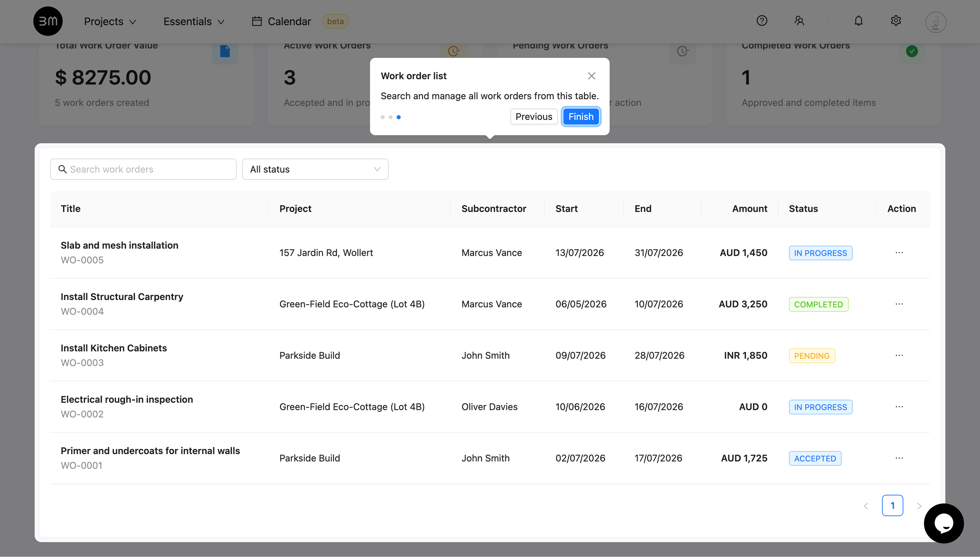Click the COMPLETED status tag
Image resolution: width=980 pixels, height=557 pixels.
[818, 304]
